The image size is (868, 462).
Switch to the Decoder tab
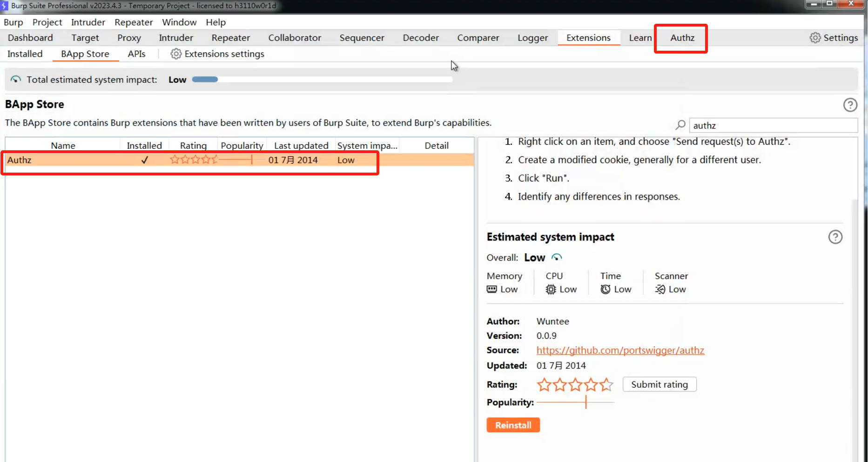(x=421, y=38)
